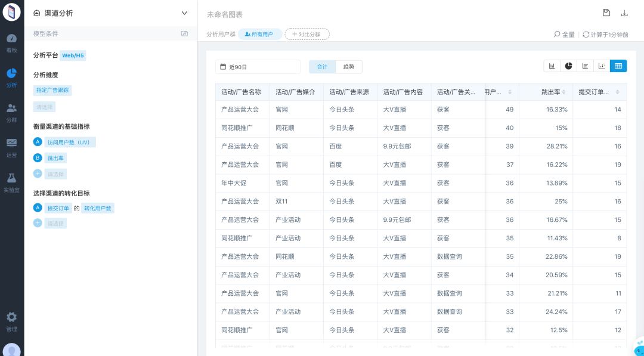The width and height of the screenshot is (644, 356).
Task: Switch to scatter plot view
Action: 602,66
